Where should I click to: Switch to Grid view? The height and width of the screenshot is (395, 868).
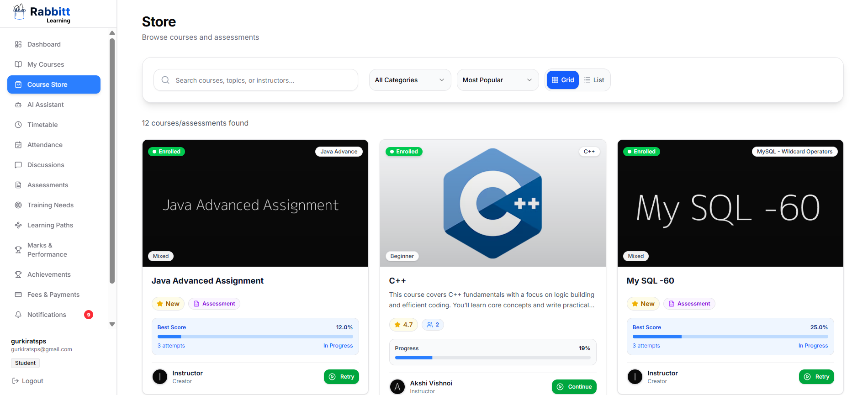pos(563,80)
